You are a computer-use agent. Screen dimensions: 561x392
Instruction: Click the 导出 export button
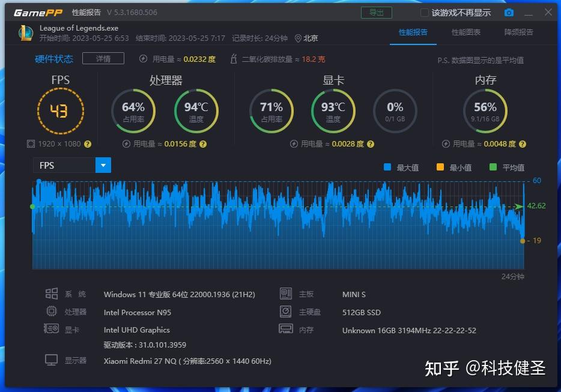pos(376,11)
